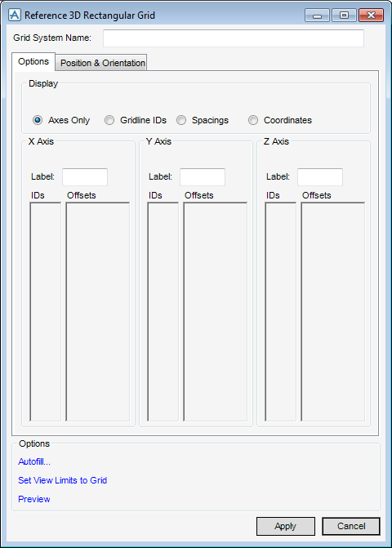Focus the Y Axis Label field
The width and height of the screenshot is (392, 548).
(x=203, y=177)
